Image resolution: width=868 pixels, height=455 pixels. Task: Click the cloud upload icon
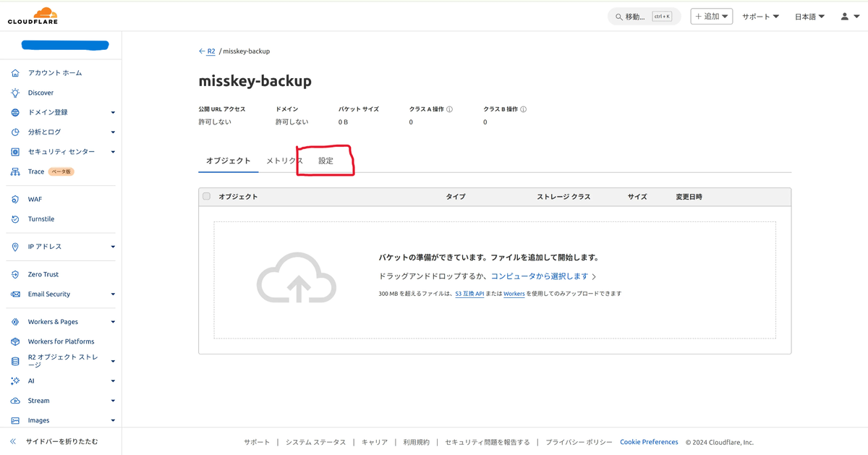coord(297,277)
